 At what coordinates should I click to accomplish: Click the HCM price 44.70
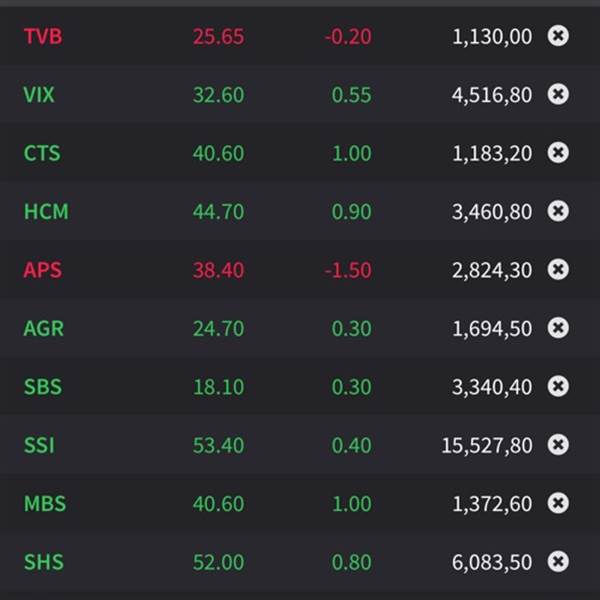[x=218, y=212]
